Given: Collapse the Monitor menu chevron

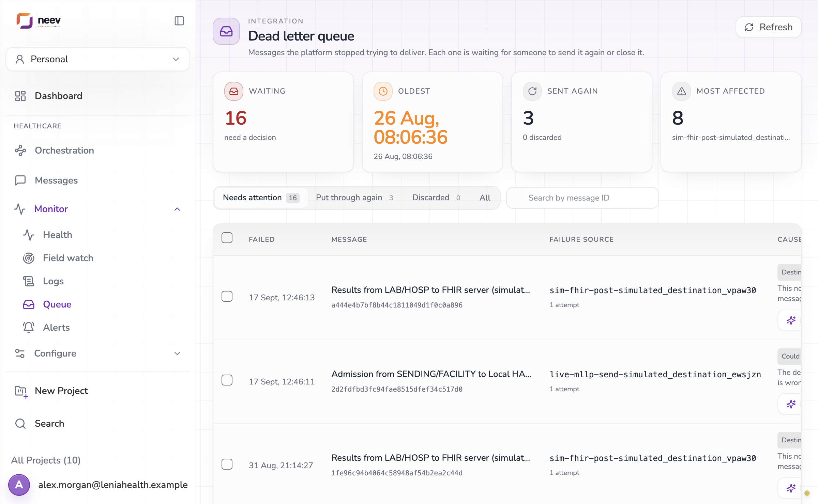Looking at the screenshot, I should [x=177, y=209].
